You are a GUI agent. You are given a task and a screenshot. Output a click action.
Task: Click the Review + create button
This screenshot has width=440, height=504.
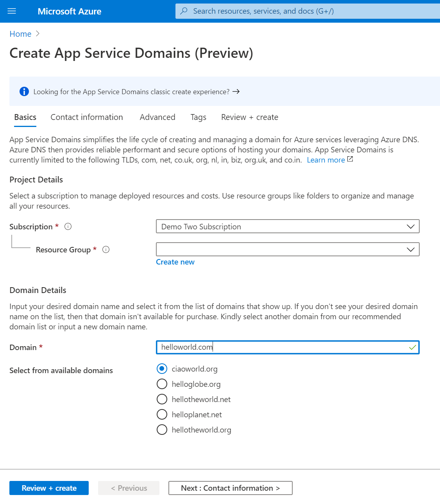(49, 488)
